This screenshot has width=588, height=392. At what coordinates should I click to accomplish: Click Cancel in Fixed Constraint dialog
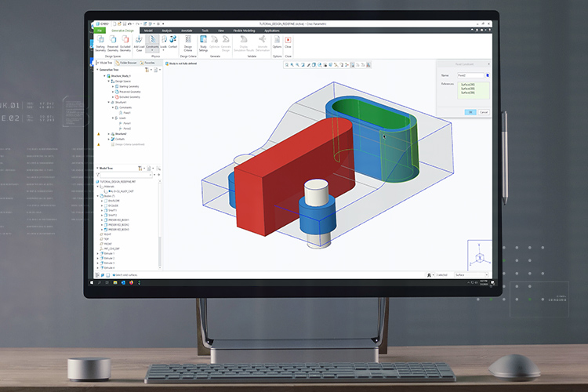[x=484, y=112]
